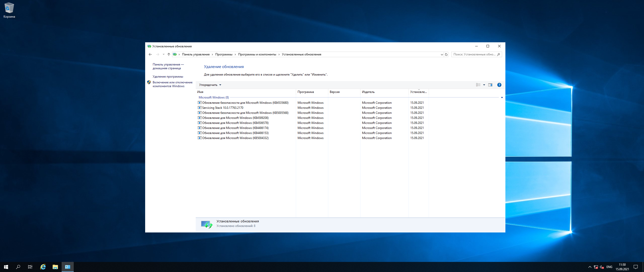The image size is (644, 272).
Task: Open Панель управления breadcrumb
Action: click(196, 54)
